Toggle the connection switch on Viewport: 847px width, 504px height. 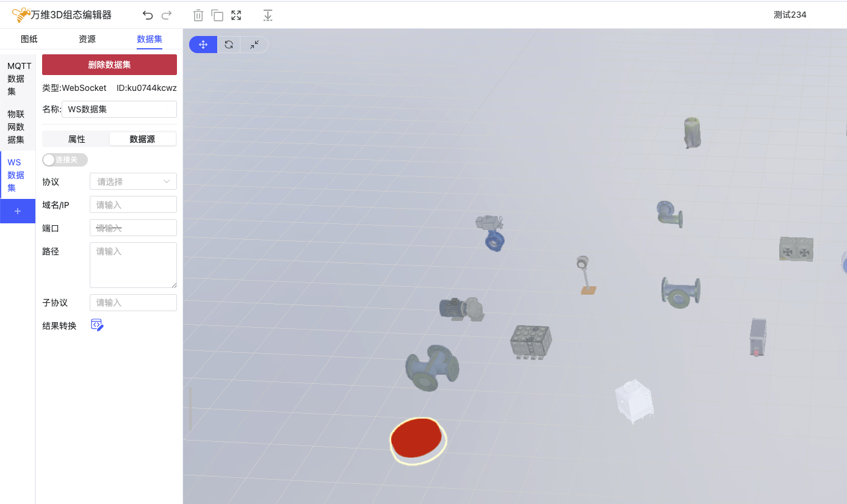65,160
